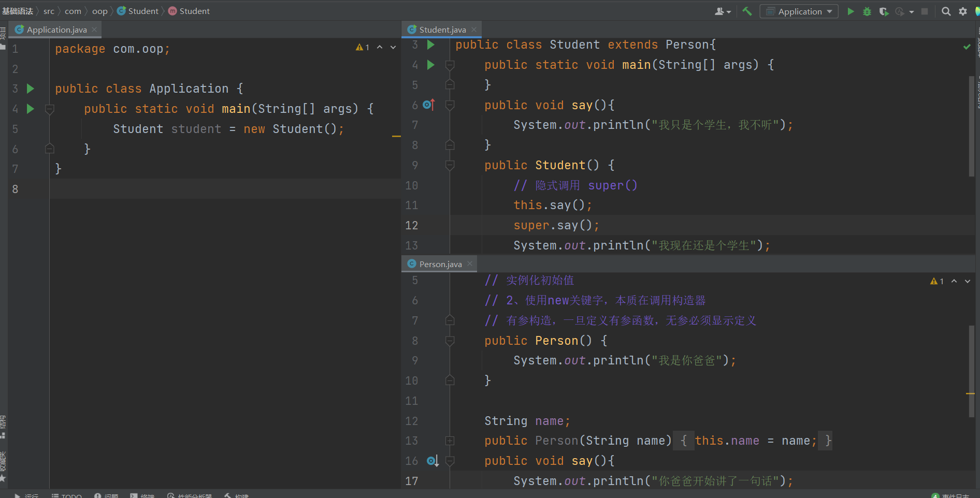
Task: Click the 基础语法 breadcrumb
Action: point(18,11)
